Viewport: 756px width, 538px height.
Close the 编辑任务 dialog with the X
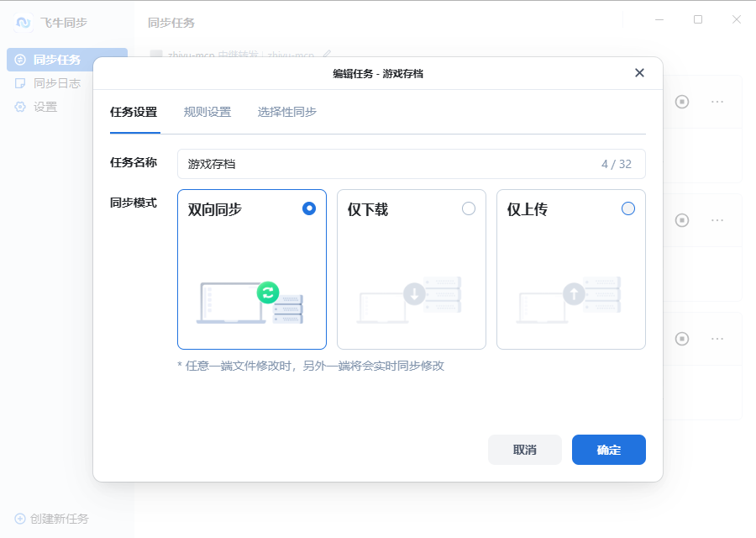[639, 73]
